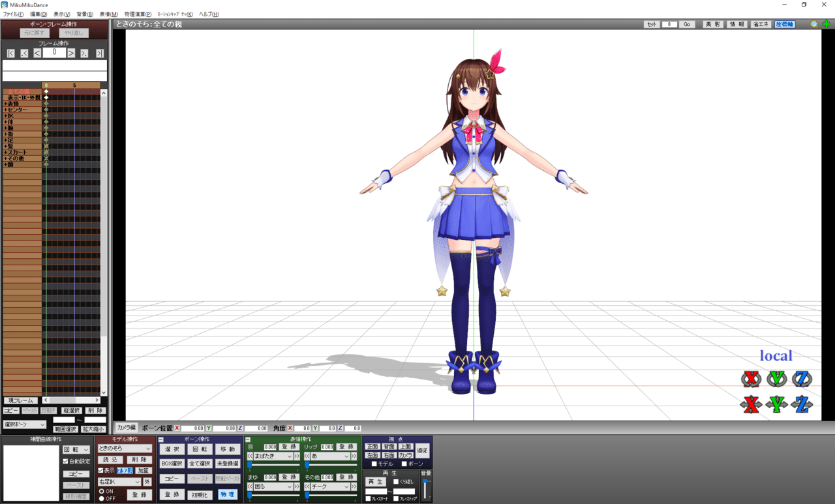This screenshot has width=835, height=504.
Task: Click the カメラ編 mode button
Action: tap(126, 427)
